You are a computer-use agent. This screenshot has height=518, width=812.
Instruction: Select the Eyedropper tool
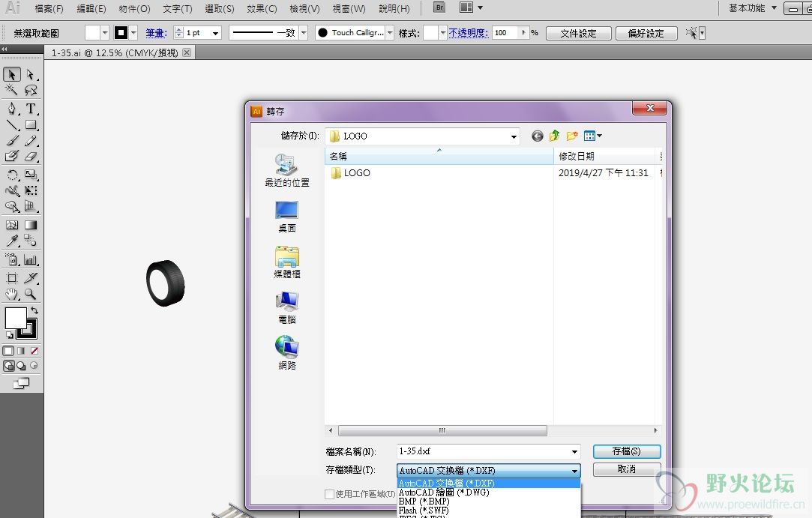point(12,241)
